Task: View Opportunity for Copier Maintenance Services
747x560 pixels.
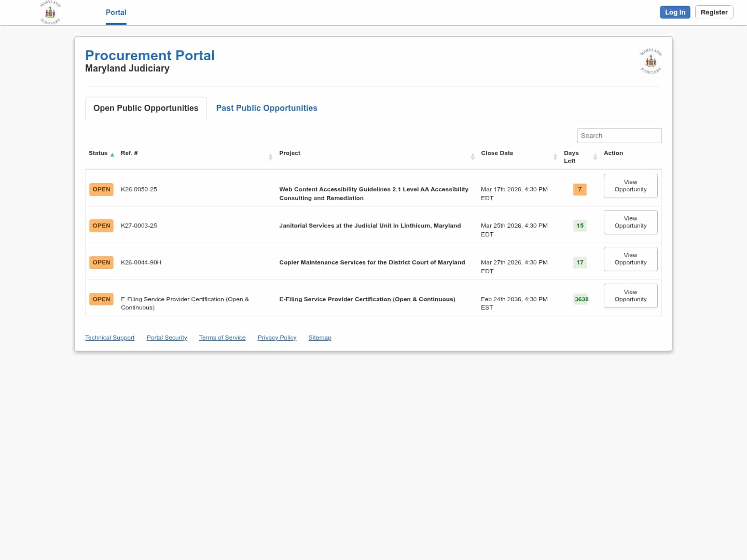Action: point(630,259)
